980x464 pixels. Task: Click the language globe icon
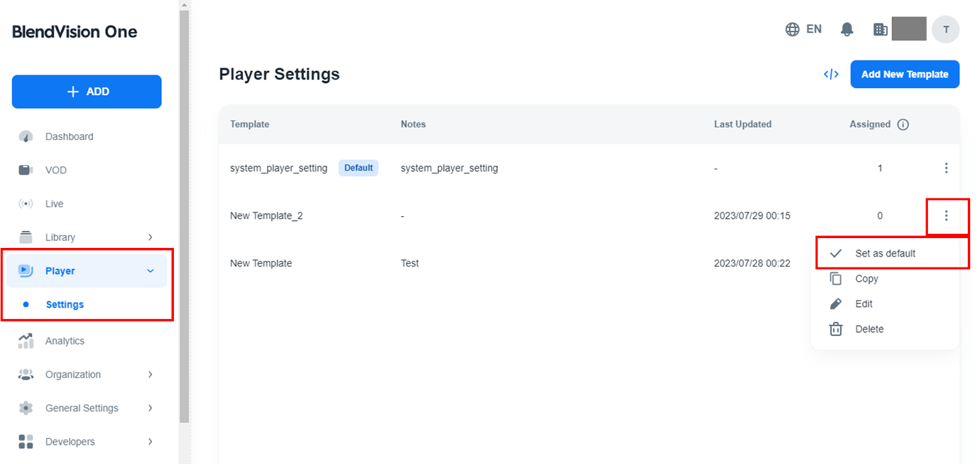tap(792, 29)
